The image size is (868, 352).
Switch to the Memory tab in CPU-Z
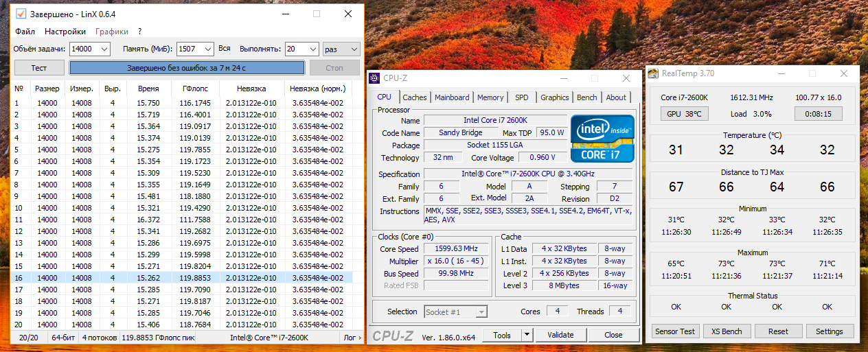(490, 97)
